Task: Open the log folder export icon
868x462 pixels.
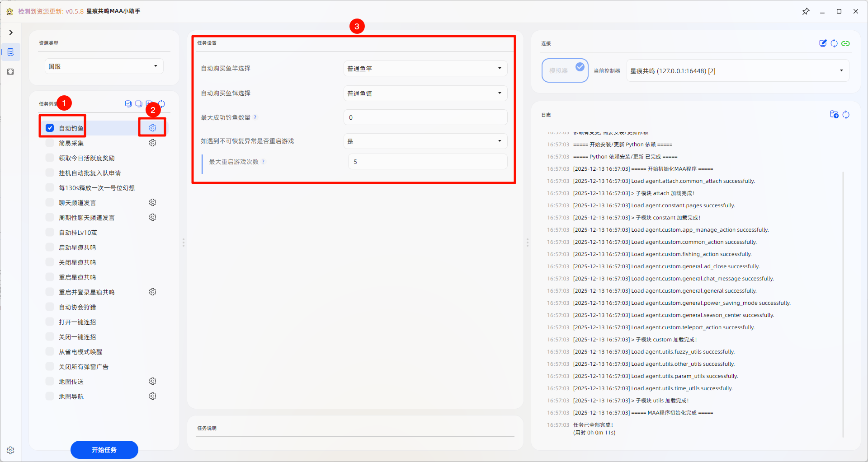Action: (x=834, y=115)
